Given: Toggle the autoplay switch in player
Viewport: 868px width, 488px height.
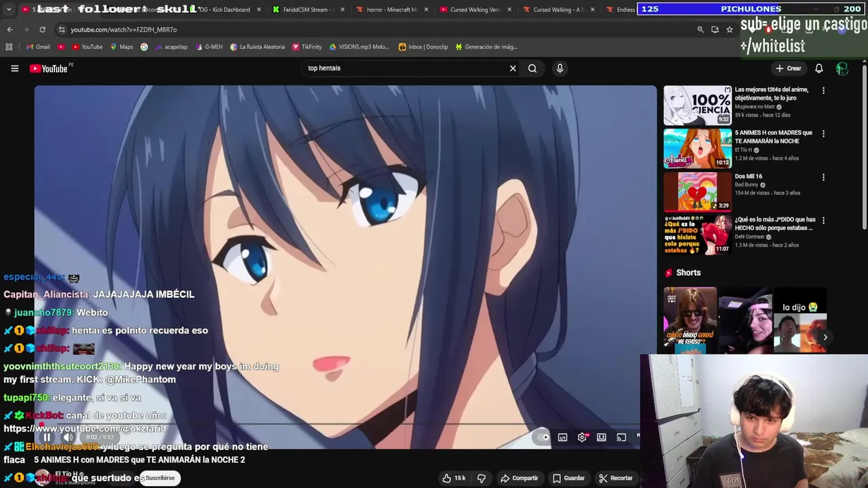Looking at the screenshot, I should tap(541, 437).
